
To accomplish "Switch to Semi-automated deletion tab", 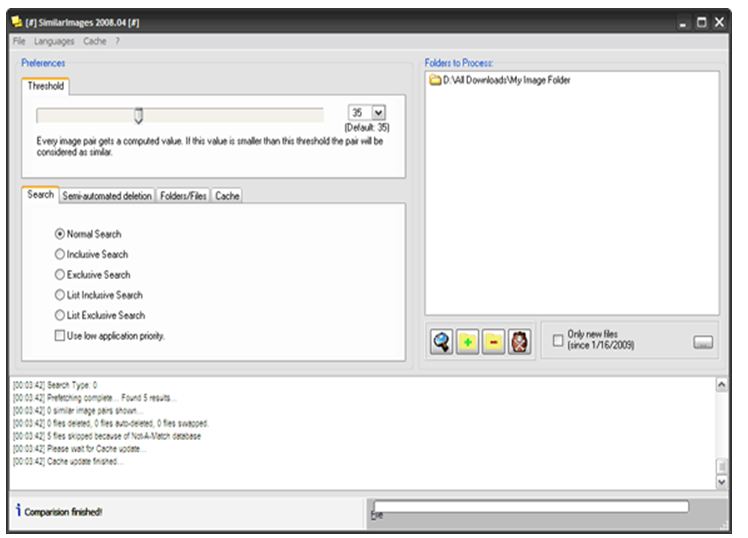I will 107,196.
